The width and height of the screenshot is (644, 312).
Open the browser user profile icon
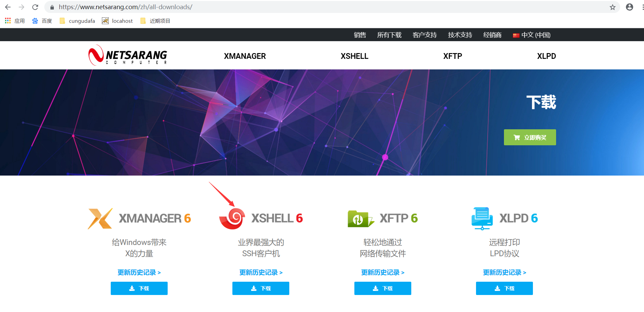click(629, 7)
